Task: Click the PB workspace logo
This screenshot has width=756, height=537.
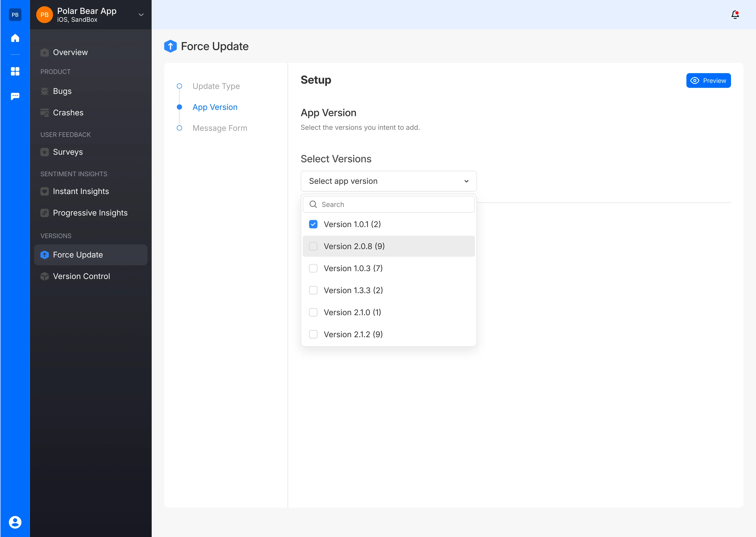Action: [x=15, y=14]
